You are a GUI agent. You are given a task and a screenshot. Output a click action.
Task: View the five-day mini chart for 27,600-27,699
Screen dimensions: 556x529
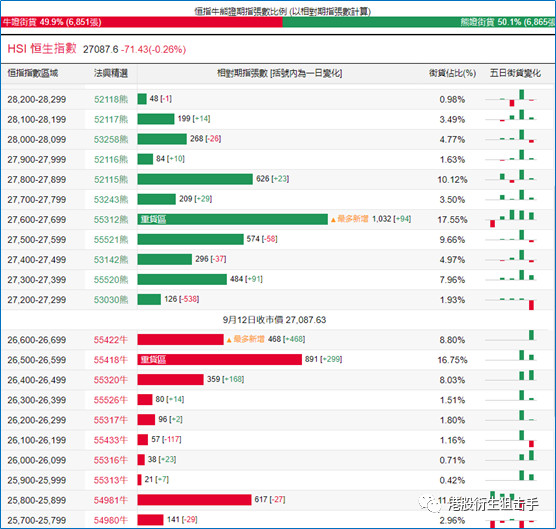pyautogui.click(x=512, y=219)
